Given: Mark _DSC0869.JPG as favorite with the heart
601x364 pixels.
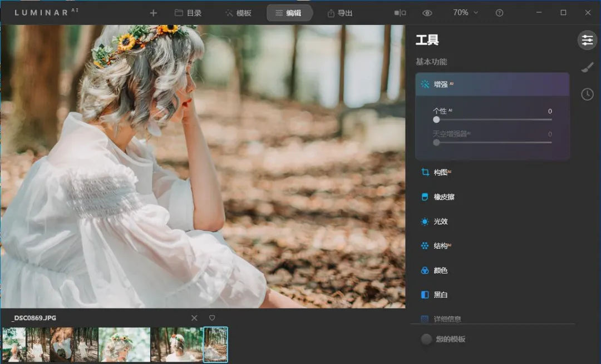Looking at the screenshot, I should 211,318.
